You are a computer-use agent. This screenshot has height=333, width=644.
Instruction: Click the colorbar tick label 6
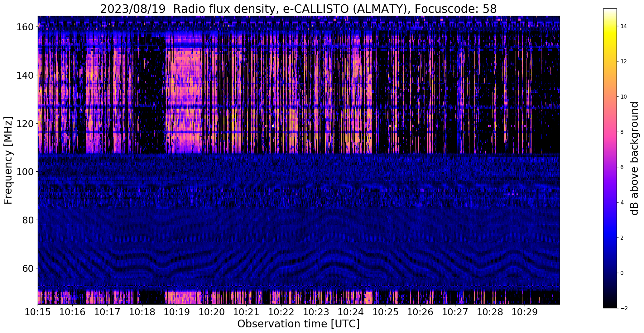click(x=622, y=167)
